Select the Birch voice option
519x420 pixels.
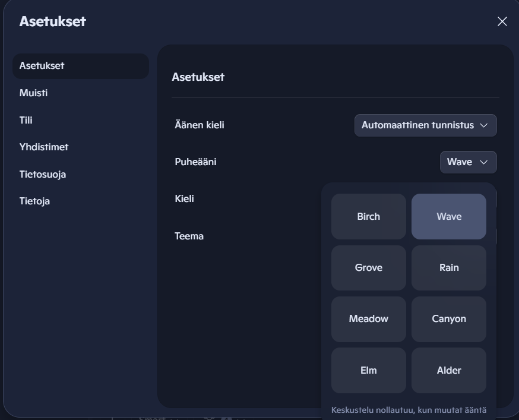368,216
